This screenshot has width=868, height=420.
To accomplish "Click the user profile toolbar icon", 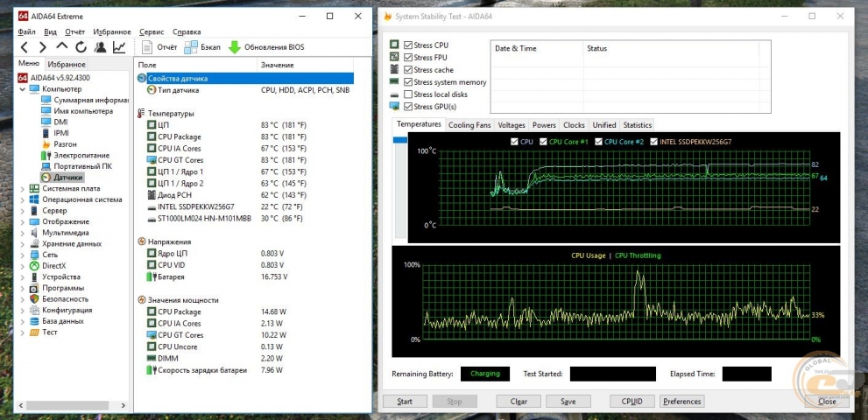I will (100, 47).
